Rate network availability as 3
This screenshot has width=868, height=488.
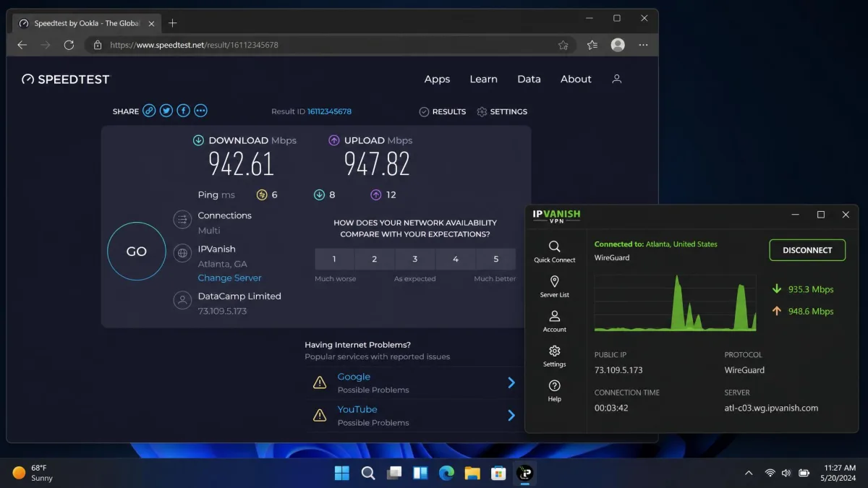tap(415, 259)
